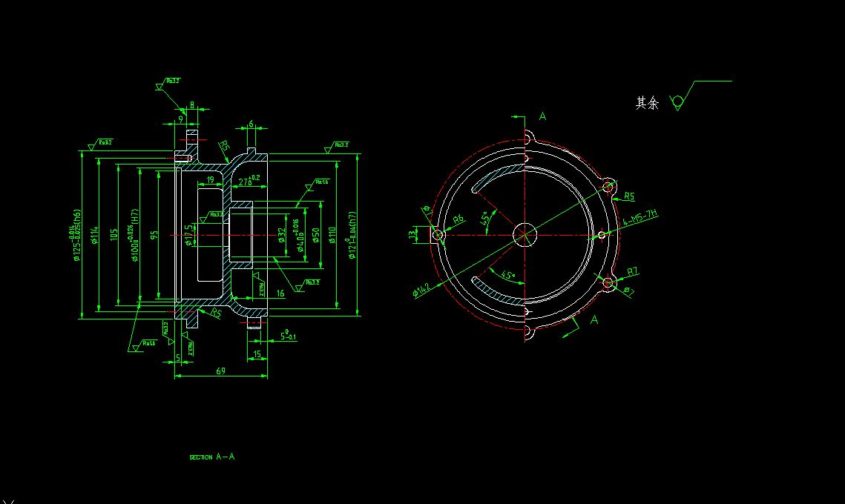The height and width of the screenshot is (504, 845).
Task: Select the center hole circle in front view
Action: point(525,235)
